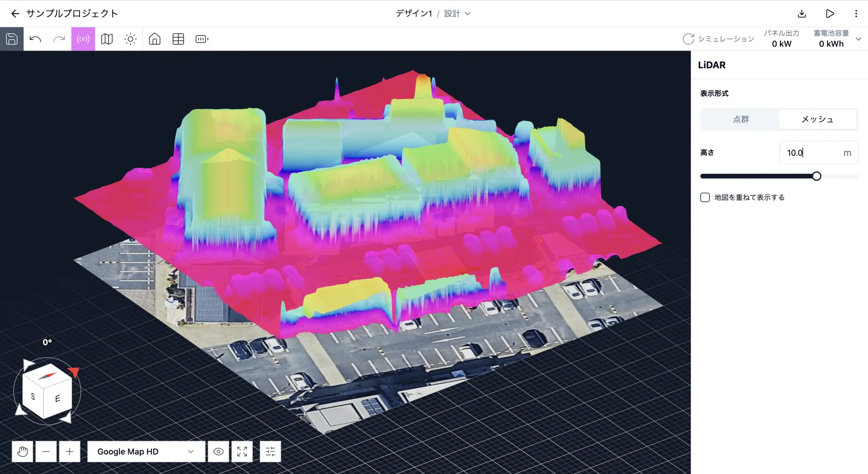The height and width of the screenshot is (474, 868).
Task: Open the view settings sliders icon
Action: 270,451
